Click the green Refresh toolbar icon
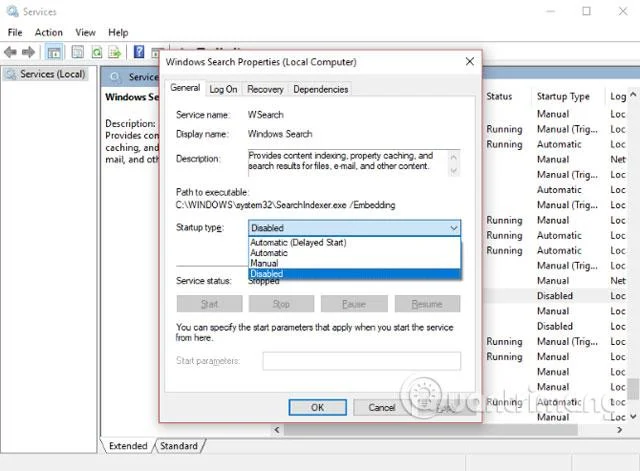 point(97,52)
